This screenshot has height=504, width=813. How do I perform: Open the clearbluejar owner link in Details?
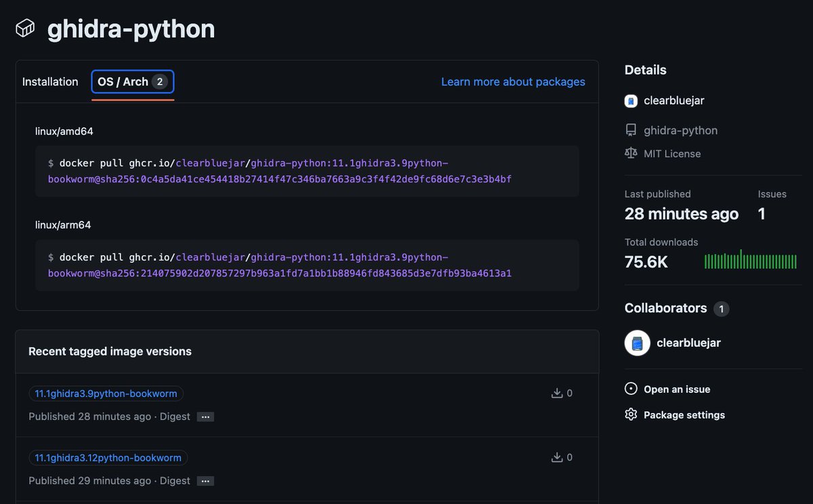pyautogui.click(x=674, y=101)
